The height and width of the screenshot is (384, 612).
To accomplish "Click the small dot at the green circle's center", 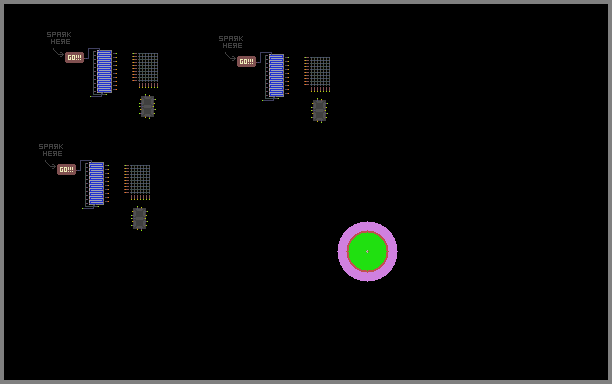I will click(x=367, y=252).
